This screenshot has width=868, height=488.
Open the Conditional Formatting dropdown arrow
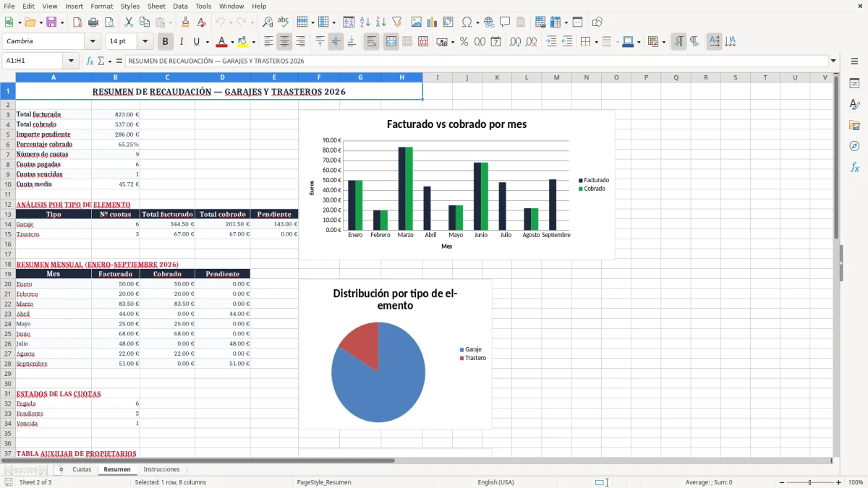tap(663, 42)
